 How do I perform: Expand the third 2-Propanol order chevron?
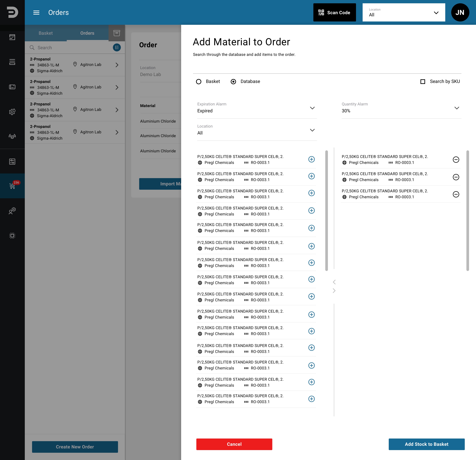(x=117, y=110)
